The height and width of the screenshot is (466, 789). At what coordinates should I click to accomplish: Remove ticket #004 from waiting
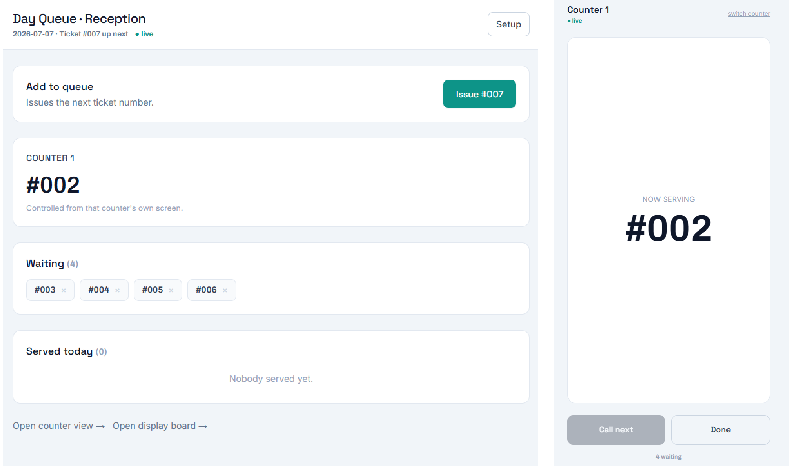(117, 290)
